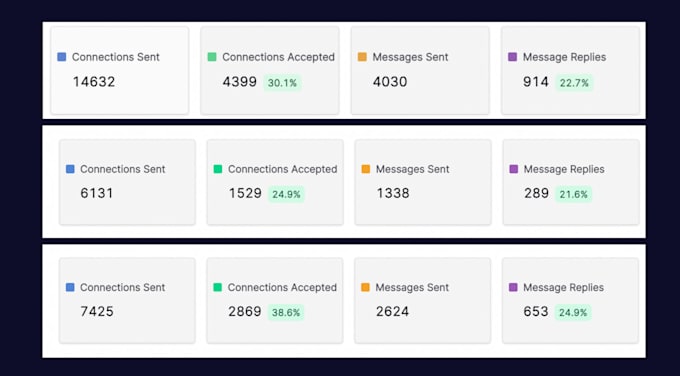
Task: Click the blue square beside Connections Sent 6131
Action: (x=70, y=169)
